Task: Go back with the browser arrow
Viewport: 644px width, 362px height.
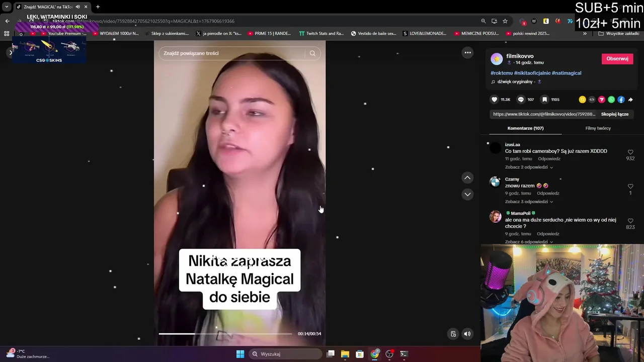Action: [x=7, y=21]
